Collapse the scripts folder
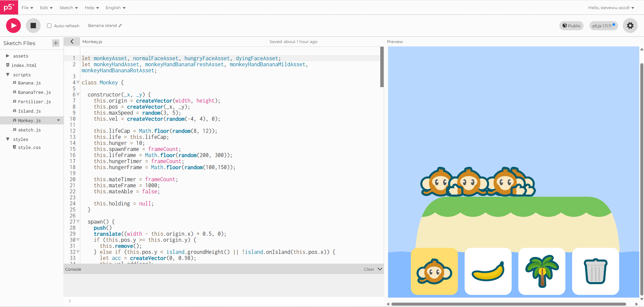644x307 pixels. pyautogui.click(x=8, y=75)
